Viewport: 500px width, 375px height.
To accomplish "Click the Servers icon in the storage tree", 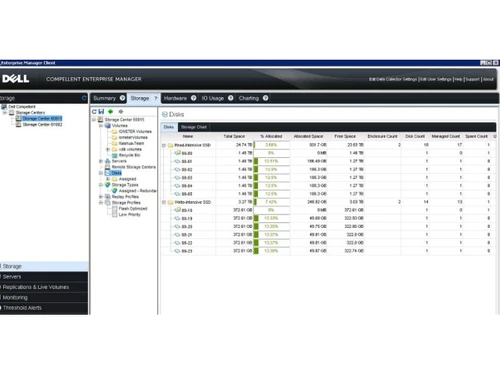I will click(108, 161).
